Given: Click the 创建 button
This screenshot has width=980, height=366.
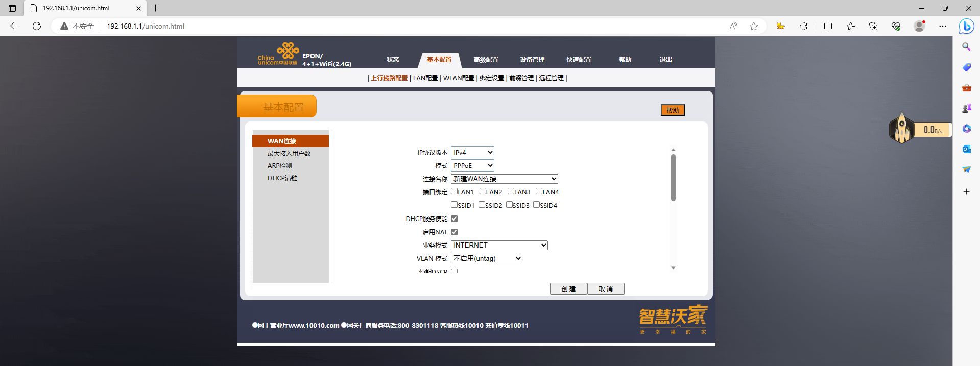Looking at the screenshot, I should 568,289.
